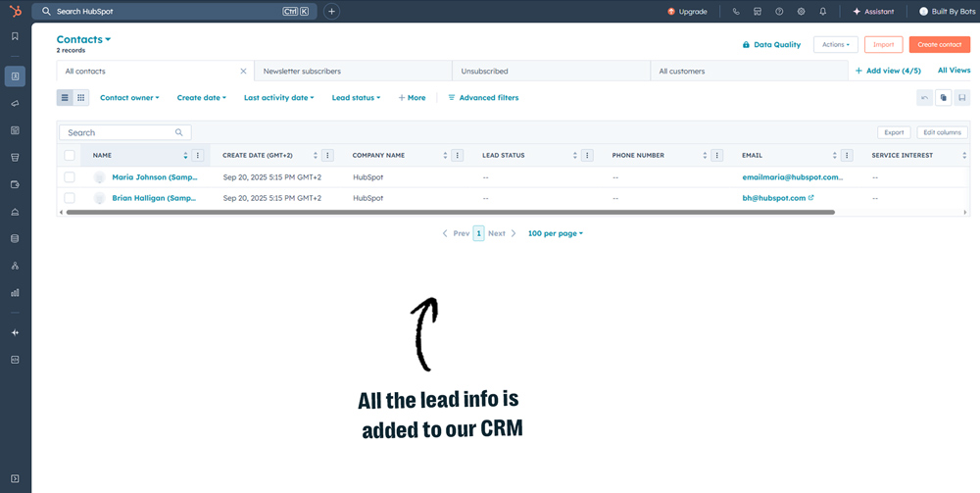Screen dimensions: 980x493
Task: Open the Automation sidebar icon
Action: tap(15, 266)
